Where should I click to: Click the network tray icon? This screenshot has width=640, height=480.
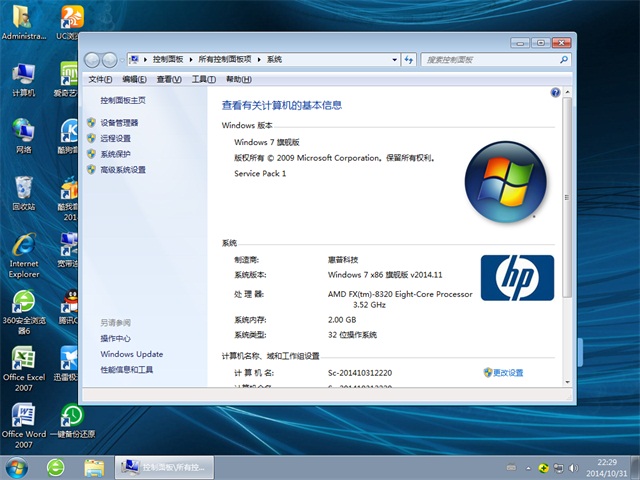(x=558, y=468)
